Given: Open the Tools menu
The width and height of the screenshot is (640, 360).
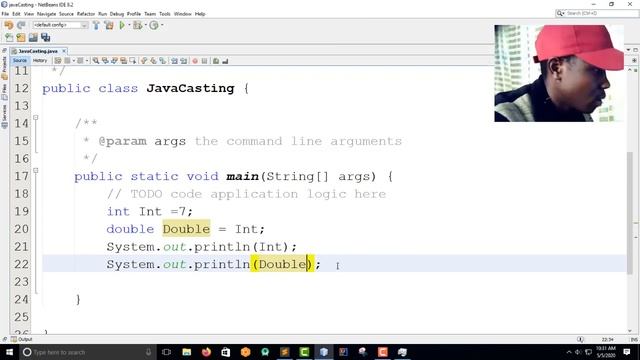Looking at the screenshot, I should coord(165,14).
